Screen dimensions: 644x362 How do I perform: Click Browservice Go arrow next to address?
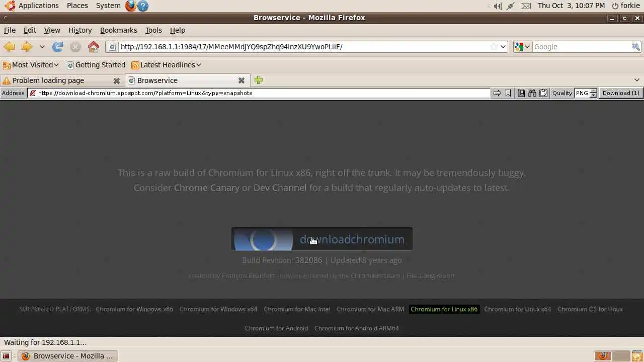point(497,93)
